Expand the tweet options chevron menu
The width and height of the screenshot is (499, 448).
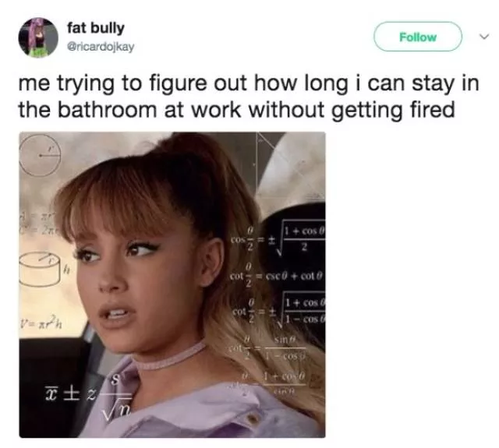click(x=484, y=37)
